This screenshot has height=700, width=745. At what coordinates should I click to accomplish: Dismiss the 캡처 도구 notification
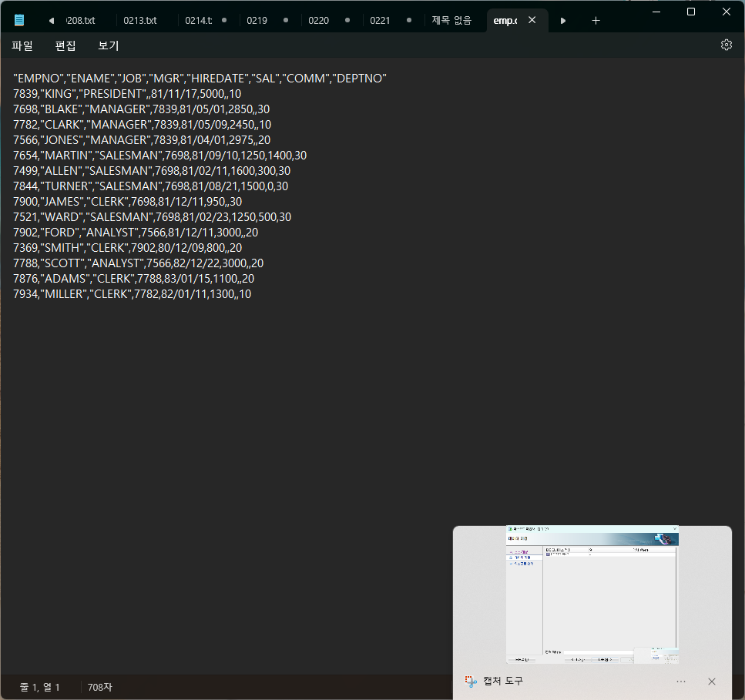pyautogui.click(x=712, y=682)
